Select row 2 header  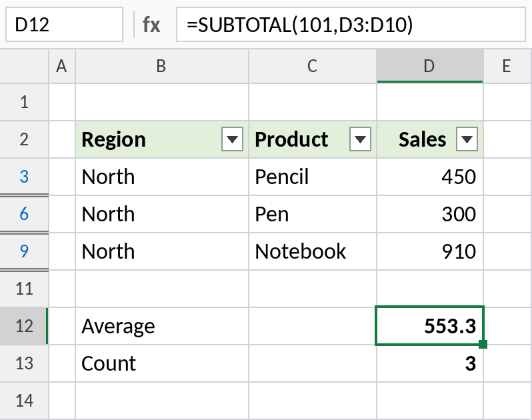pos(24,139)
